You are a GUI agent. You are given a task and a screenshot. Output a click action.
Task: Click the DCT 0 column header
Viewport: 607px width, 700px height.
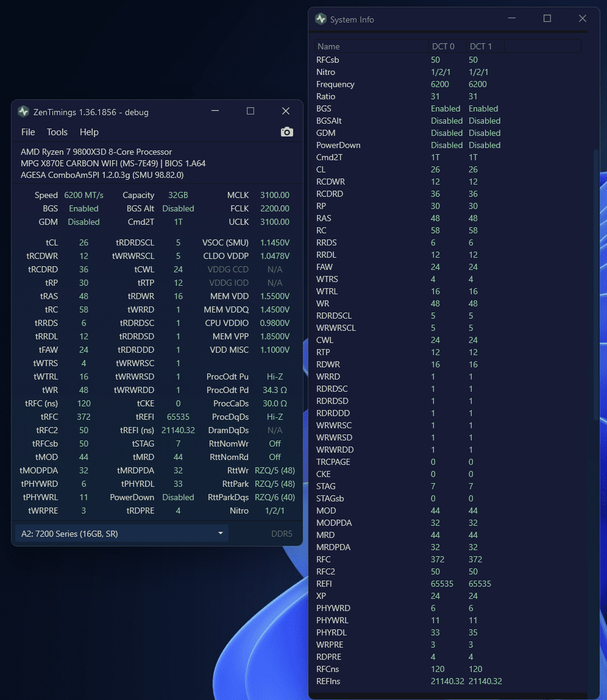click(x=447, y=46)
